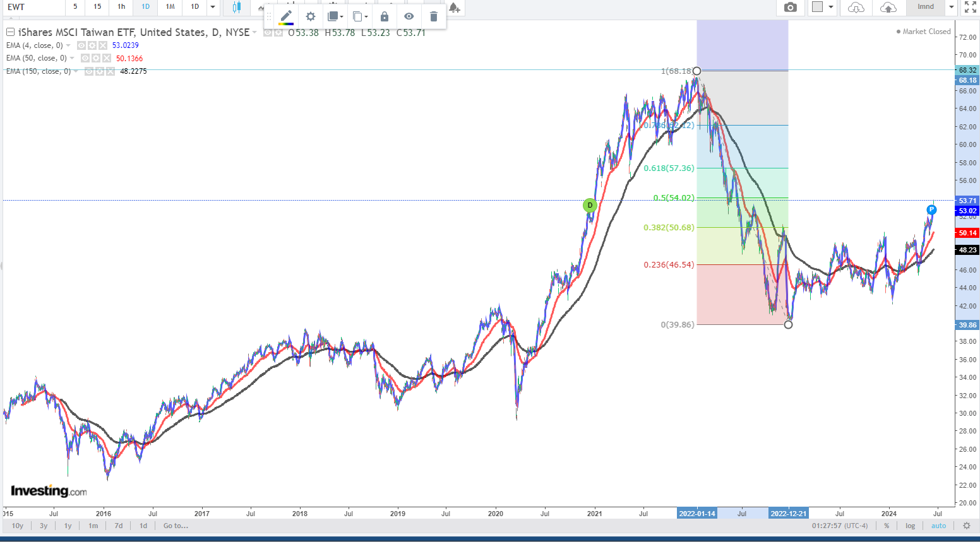Switch to 1h interval
The height and width of the screenshot is (542, 980).
click(121, 7)
